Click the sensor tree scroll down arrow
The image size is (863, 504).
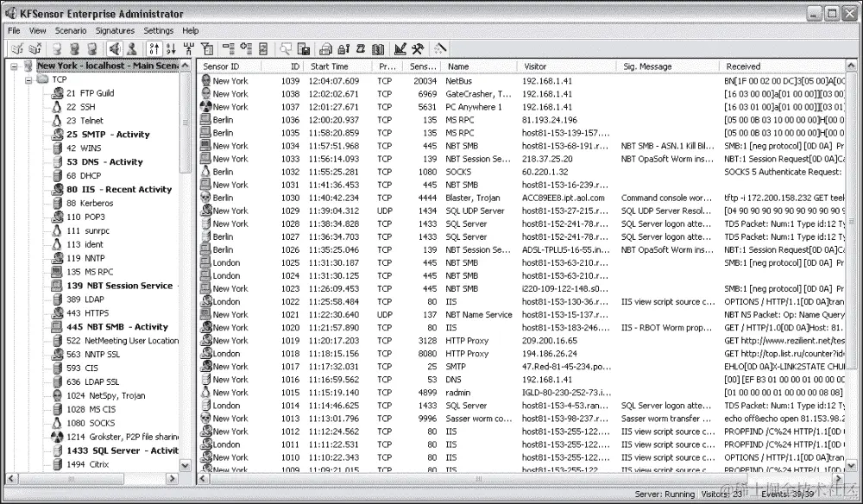(x=186, y=465)
